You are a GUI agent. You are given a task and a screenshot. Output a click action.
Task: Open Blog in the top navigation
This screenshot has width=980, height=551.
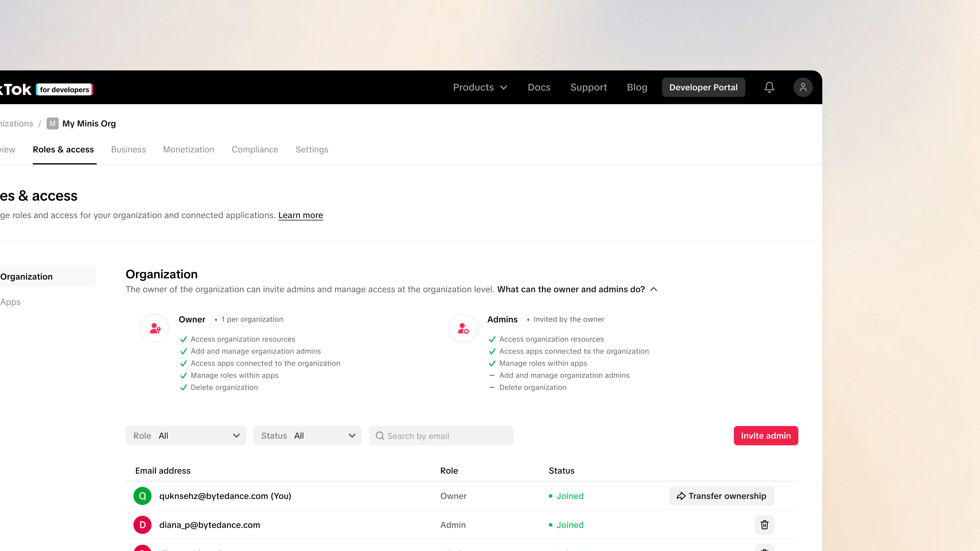pos(637,87)
